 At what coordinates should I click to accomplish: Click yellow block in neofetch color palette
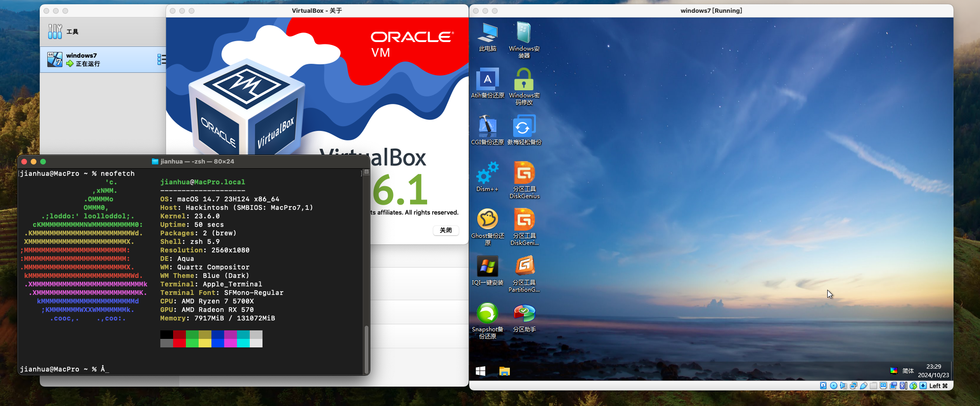205,343
